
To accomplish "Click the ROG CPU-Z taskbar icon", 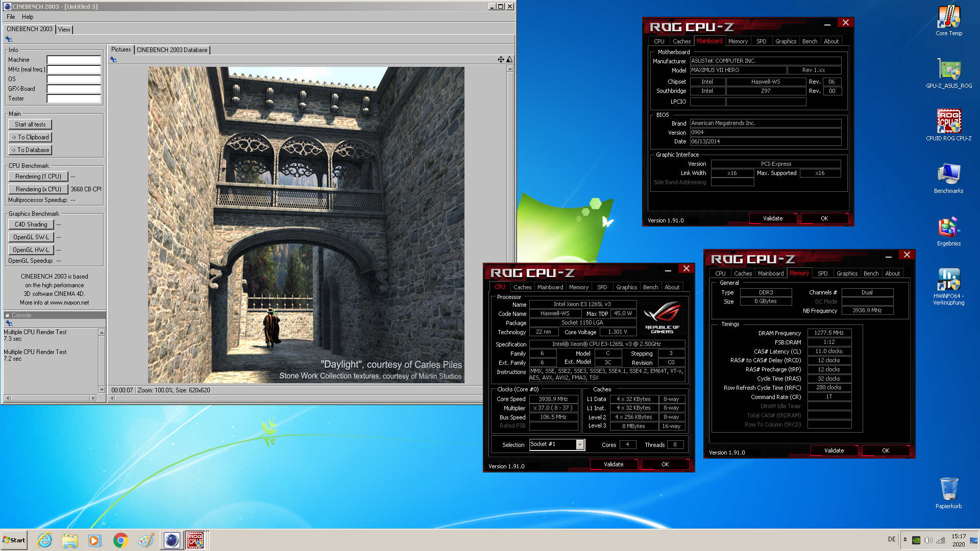I will 196,540.
